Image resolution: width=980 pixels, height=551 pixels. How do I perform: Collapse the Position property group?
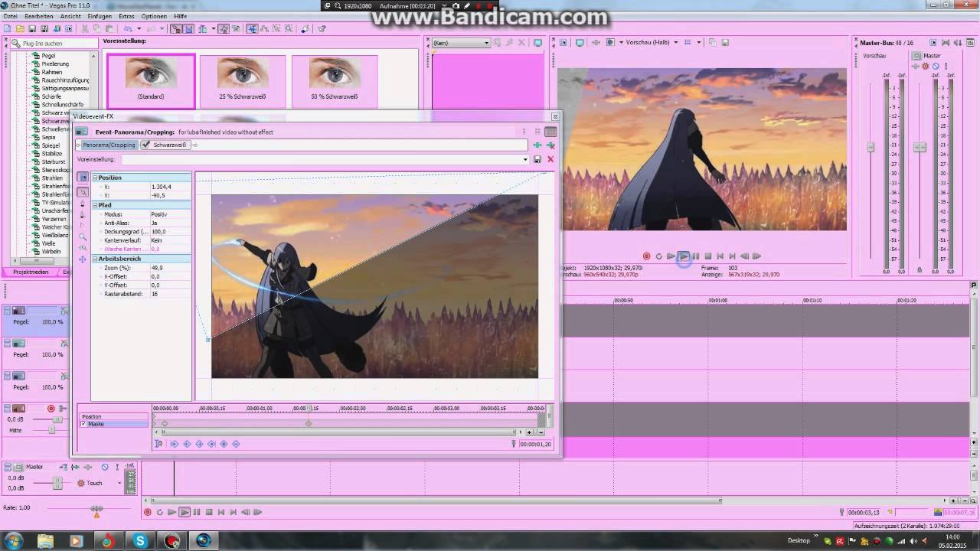(95, 178)
